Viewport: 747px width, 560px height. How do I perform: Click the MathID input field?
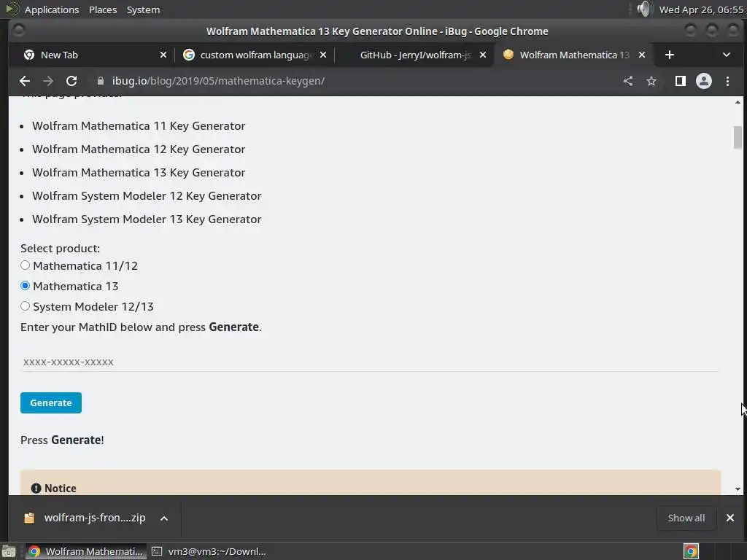(370, 362)
